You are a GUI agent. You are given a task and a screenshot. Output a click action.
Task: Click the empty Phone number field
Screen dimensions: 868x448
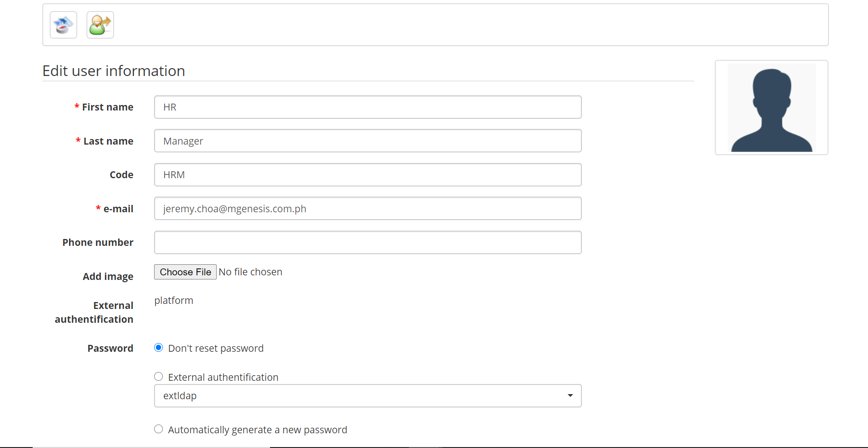click(368, 242)
